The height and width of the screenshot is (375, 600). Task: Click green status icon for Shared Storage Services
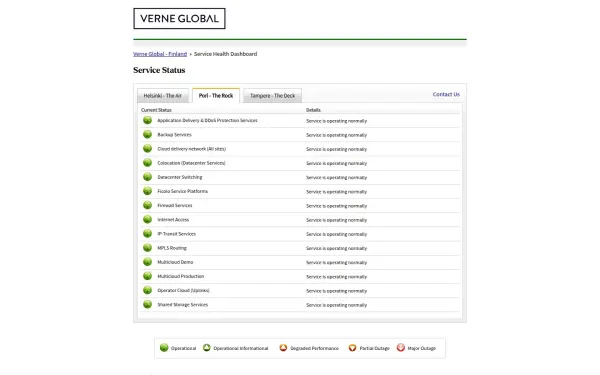pos(147,304)
